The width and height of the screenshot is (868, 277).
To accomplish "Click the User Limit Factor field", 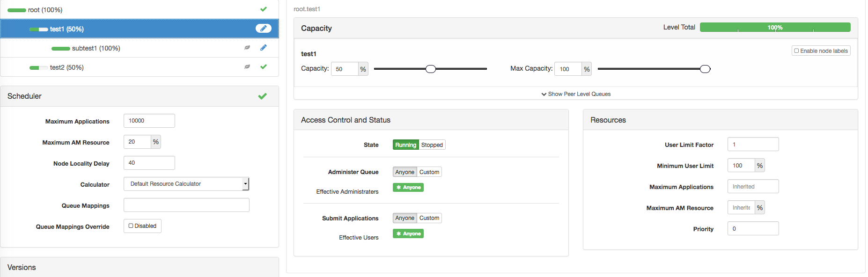I will pyautogui.click(x=753, y=145).
